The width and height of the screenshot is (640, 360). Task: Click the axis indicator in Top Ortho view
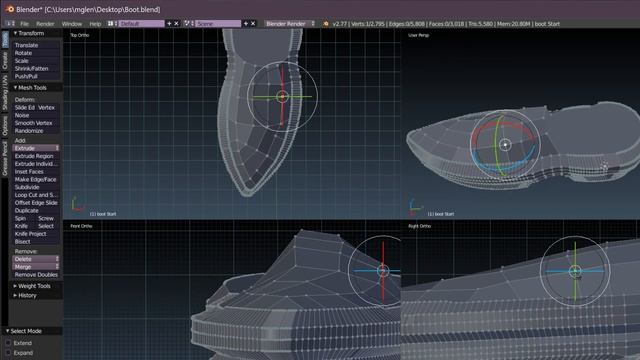point(76,204)
